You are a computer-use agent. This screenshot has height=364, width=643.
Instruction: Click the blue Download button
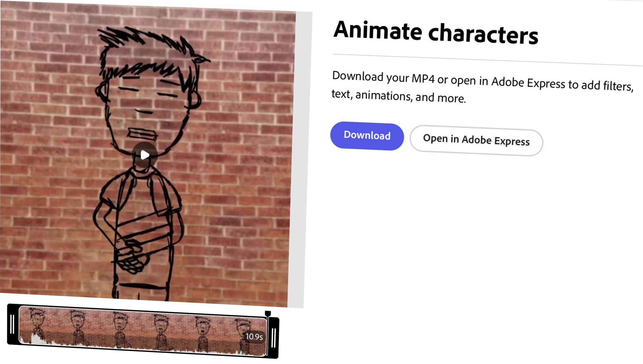(367, 136)
